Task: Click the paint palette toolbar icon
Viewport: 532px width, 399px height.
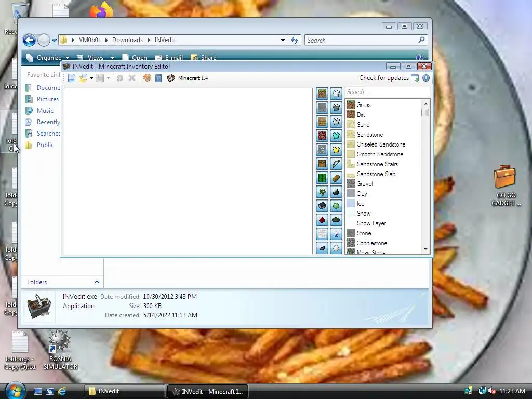Action: [x=147, y=78]
